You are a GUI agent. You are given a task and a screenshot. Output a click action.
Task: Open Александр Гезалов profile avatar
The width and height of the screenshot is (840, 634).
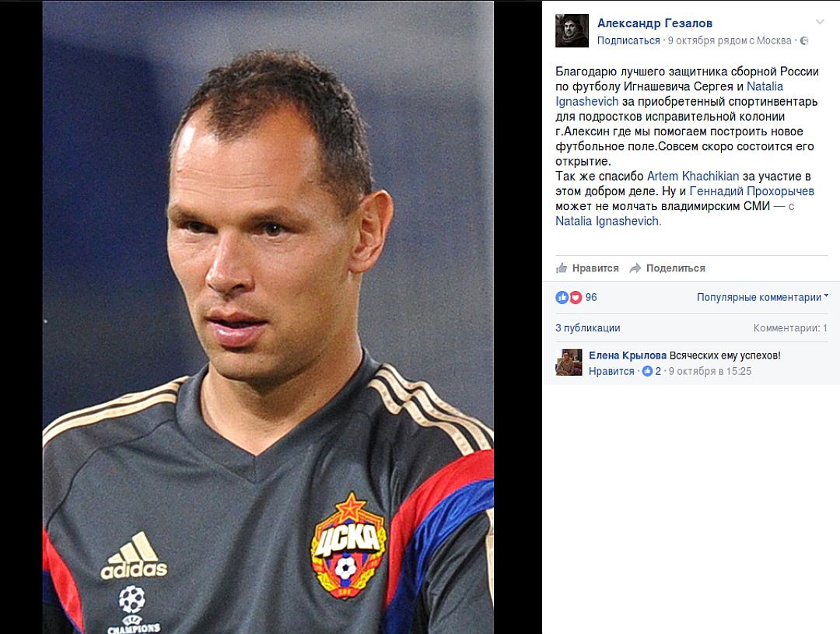[572, 30]
